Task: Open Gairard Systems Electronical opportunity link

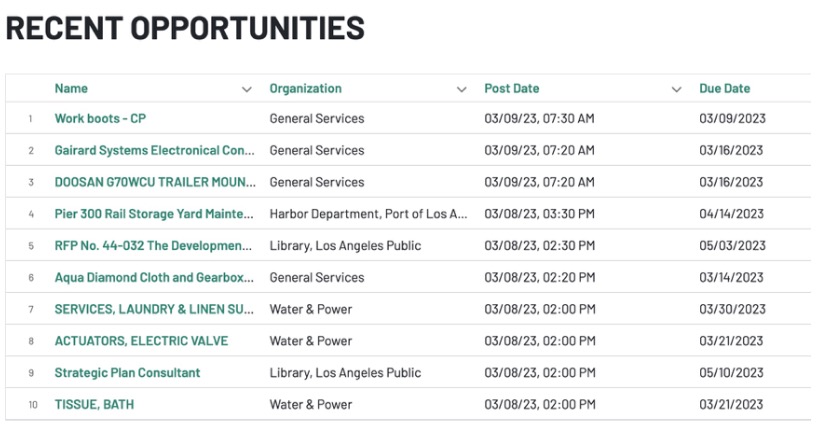Action: pyautogui.click(x=155, y=150)
